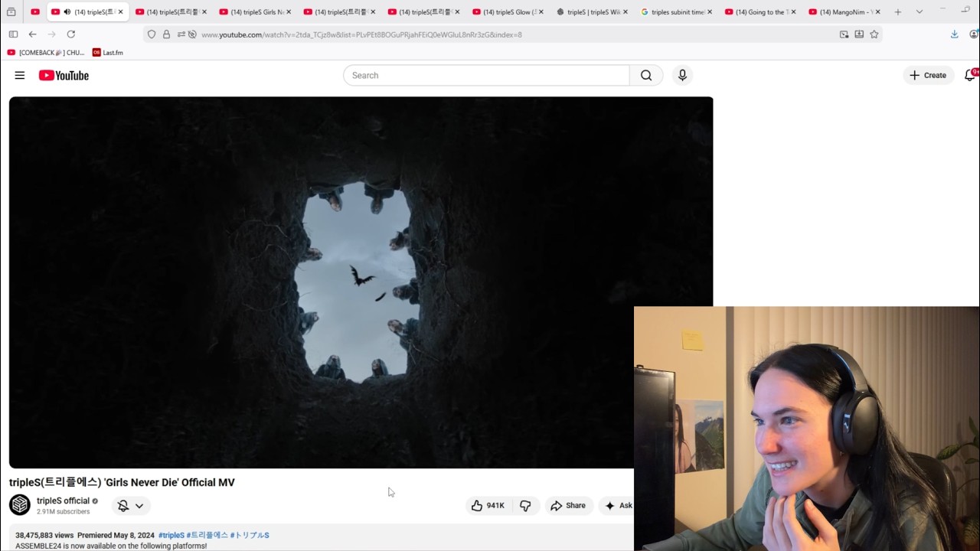This screenshot has width=980, height=551.
Task: Switch to 'MangoNim' YouTube tab
Action: 845,12
